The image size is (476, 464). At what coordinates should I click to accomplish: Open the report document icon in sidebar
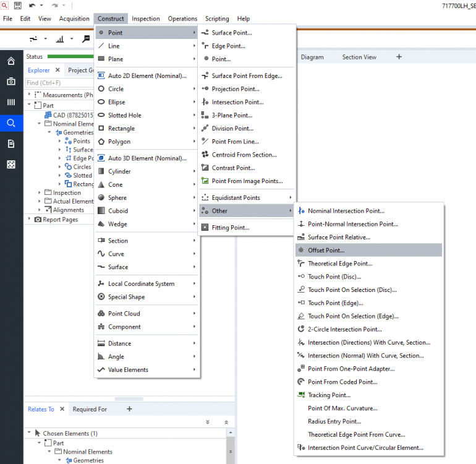pyautogui.click(x=11, y=144)
